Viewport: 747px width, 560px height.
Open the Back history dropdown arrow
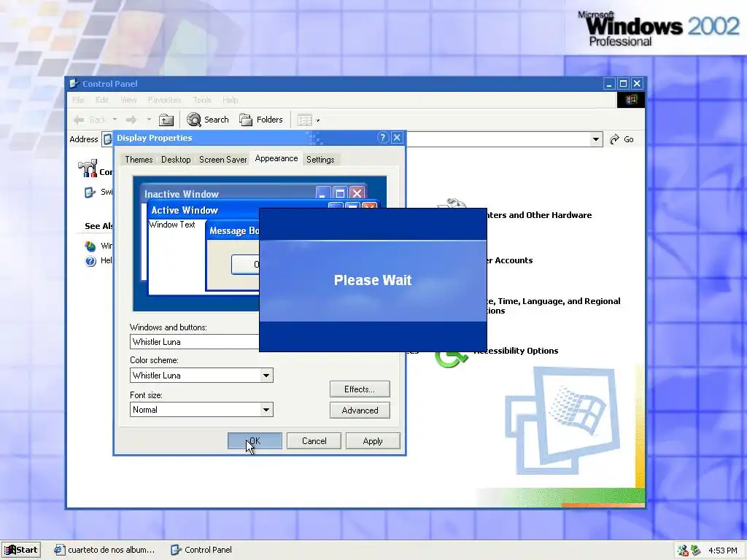tap(115, 120)
